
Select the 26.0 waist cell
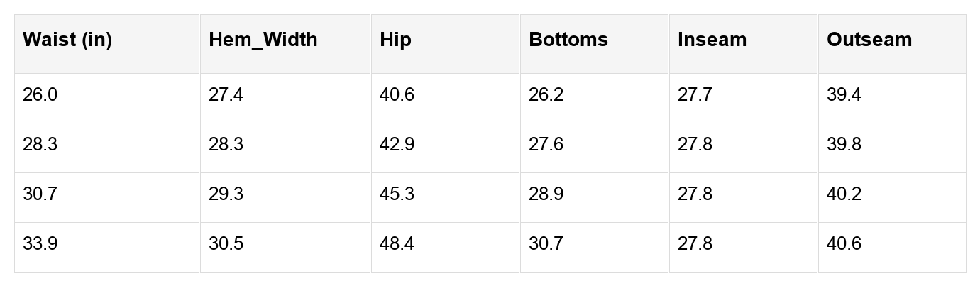point(40,95)
